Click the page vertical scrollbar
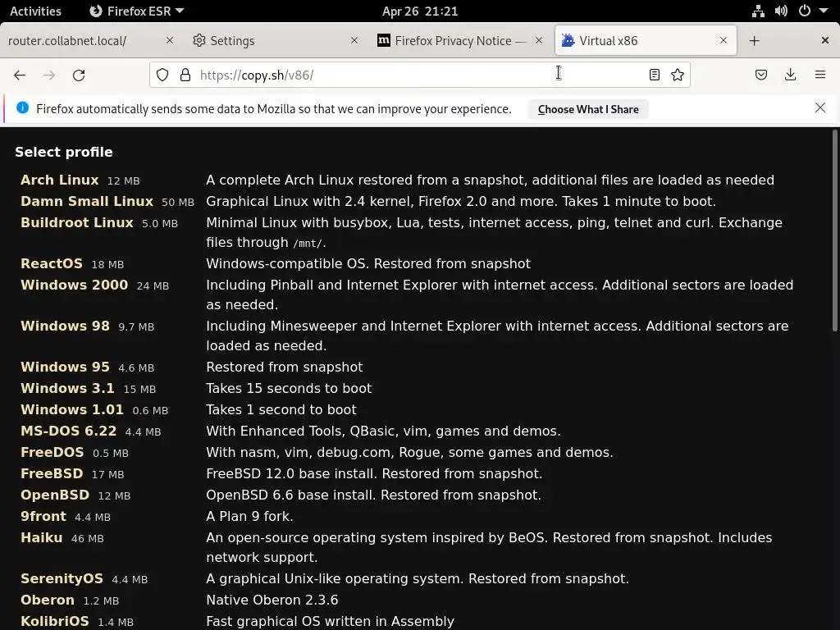 click(x=835, y=231)
